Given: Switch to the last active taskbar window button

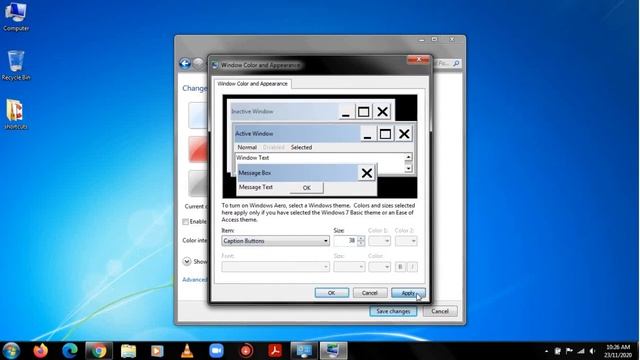Looking at the screenshot, I should [333, 351].
